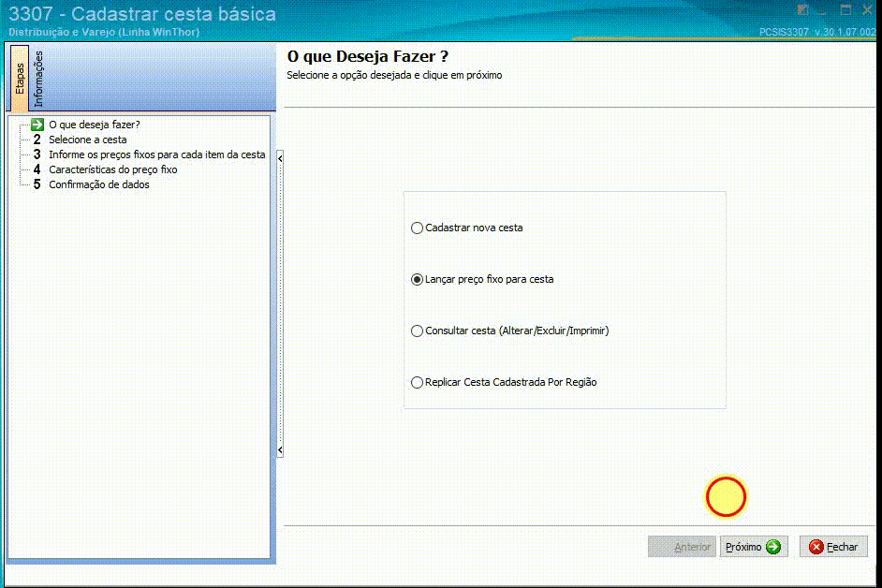882x588 pixels.
Task: Choose Consultar cesta (Alterar/Excluir/Imprimir) option
Action: (x=510, y=331)
